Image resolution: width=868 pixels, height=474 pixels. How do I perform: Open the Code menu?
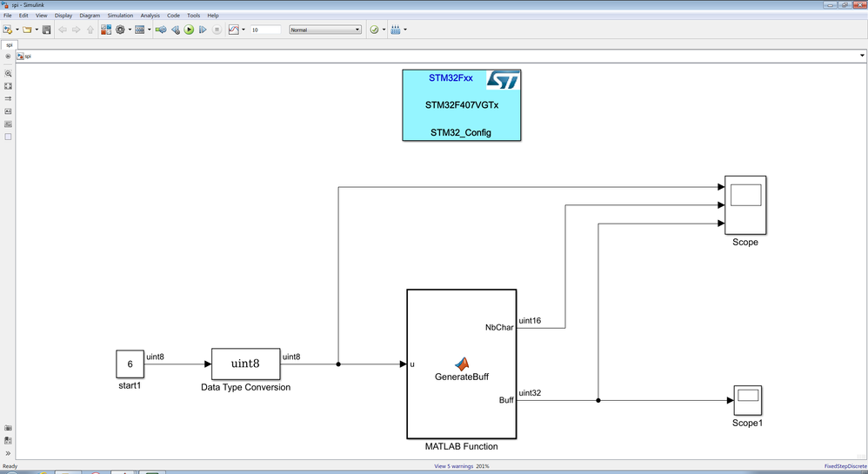click(x=173, y=16)
